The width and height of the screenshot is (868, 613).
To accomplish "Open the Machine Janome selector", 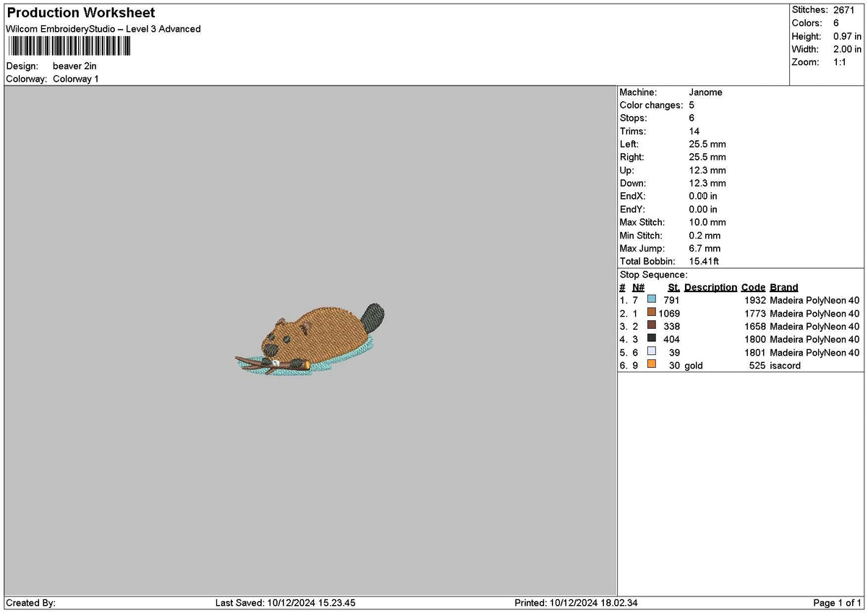I will click(x=706, y=92).
